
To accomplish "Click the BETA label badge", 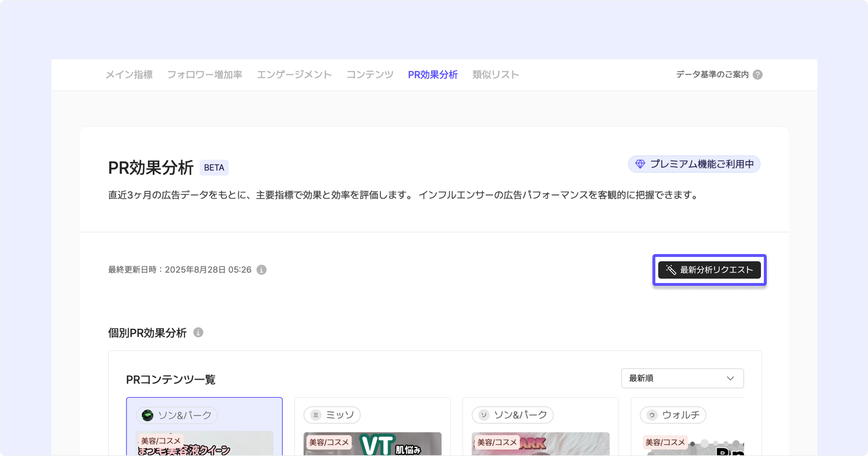I will pos(214,168).
